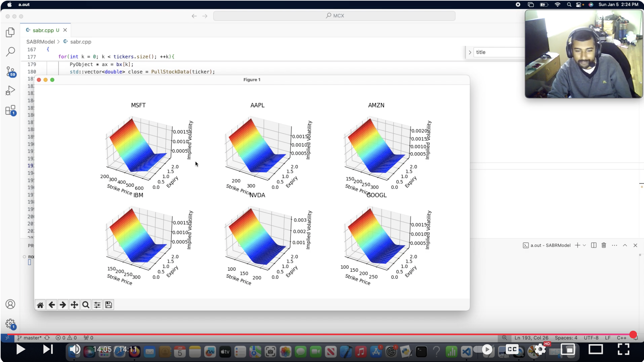Open the remote window button in the status bar

point(7,338)
